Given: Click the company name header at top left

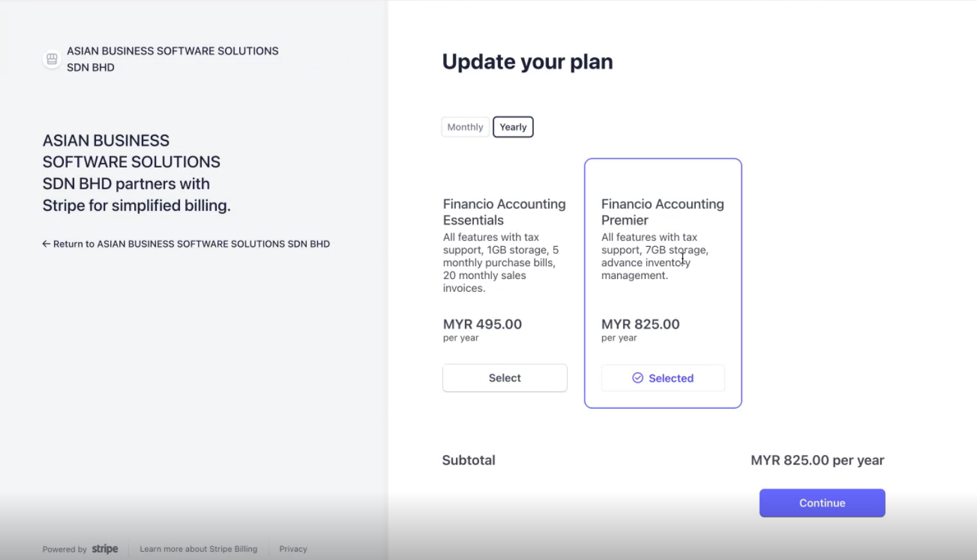Looking at the screenshot, I should click(173, 59).
